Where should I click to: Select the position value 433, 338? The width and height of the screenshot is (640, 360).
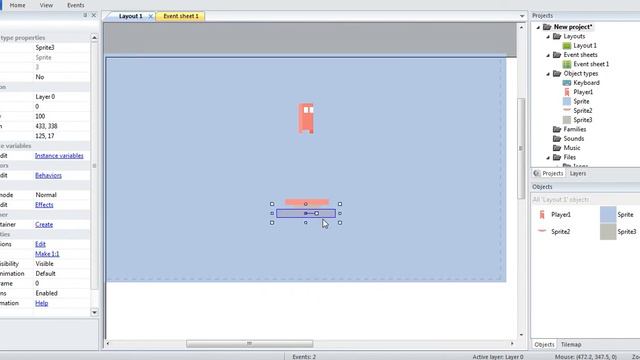[46, 126]
